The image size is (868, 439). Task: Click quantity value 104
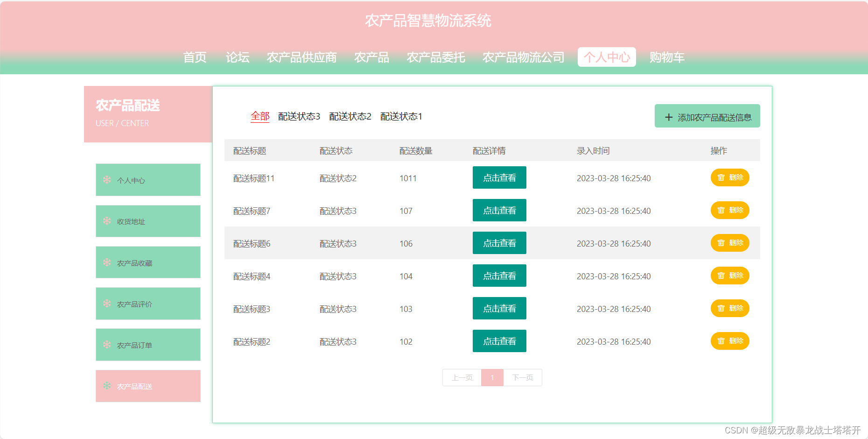coord(406,276)
